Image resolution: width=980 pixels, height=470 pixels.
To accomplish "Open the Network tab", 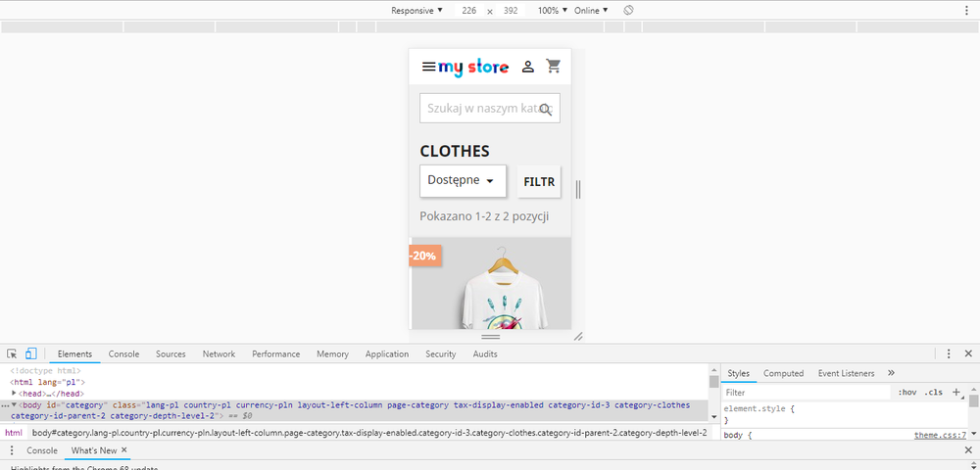I will [219, 353].
